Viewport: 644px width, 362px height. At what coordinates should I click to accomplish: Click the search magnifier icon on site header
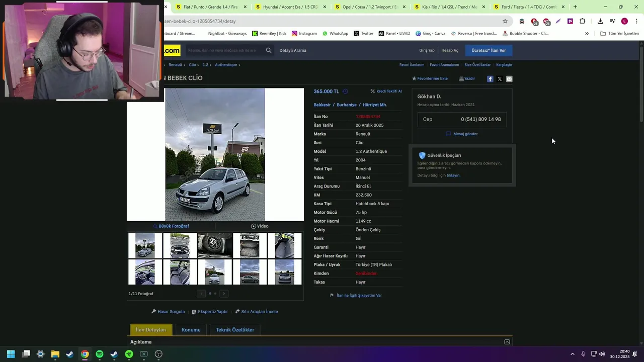[x=269, y=50]
